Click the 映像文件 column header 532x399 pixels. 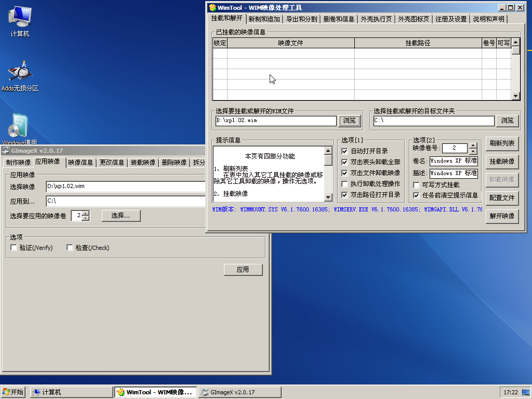pos(291,43)
